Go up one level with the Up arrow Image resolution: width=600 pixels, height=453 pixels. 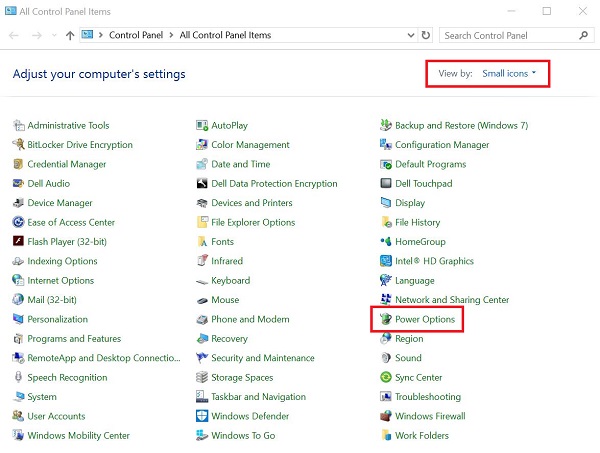(x=69, y=35)
